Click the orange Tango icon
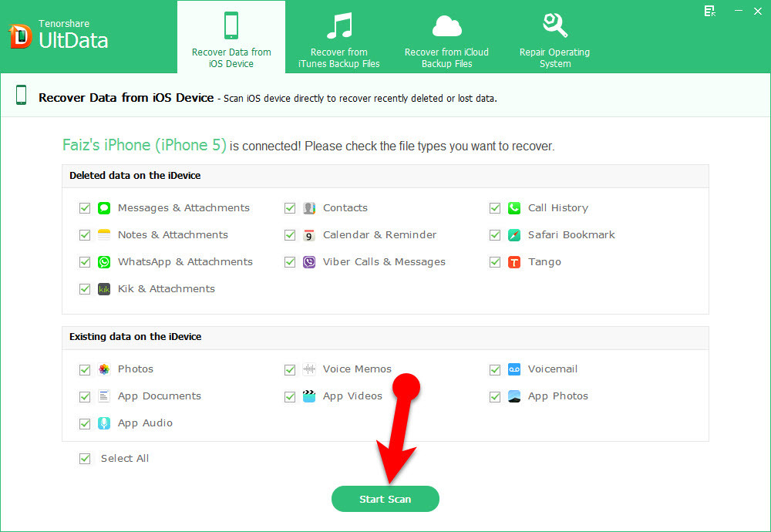The height and width of the screenshot is (532, 771). pos(514,262)
